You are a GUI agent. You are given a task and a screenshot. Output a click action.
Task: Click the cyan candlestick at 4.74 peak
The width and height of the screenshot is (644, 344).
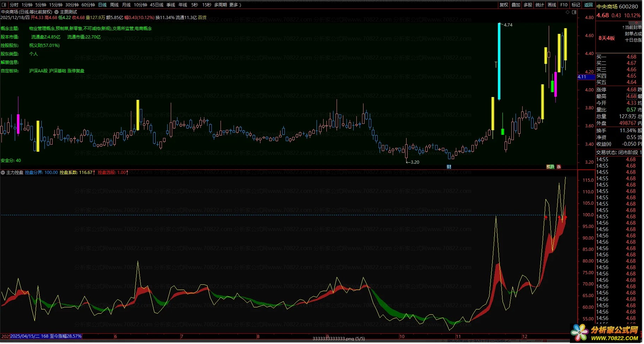499,62
